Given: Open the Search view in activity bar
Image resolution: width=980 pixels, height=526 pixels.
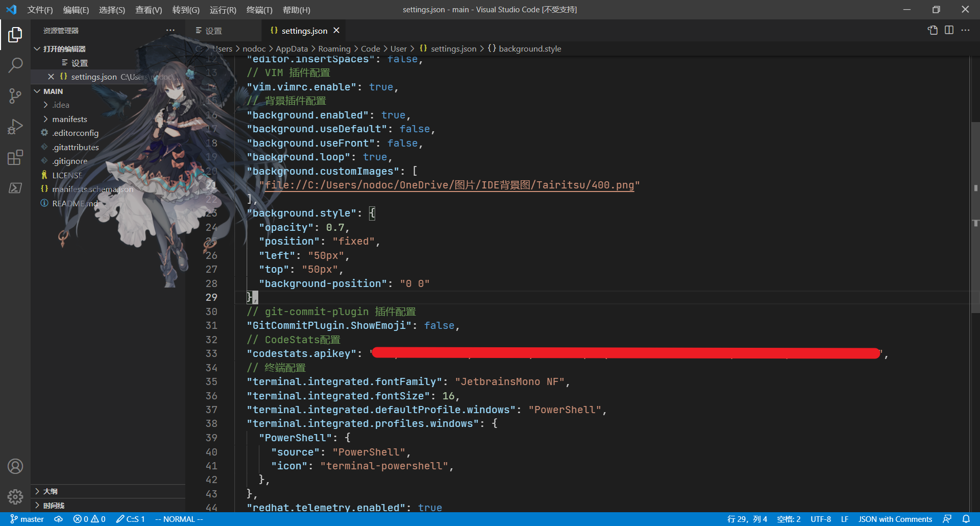Looking at the screenshot, I should pyautogui.click(x=15, y=65).
